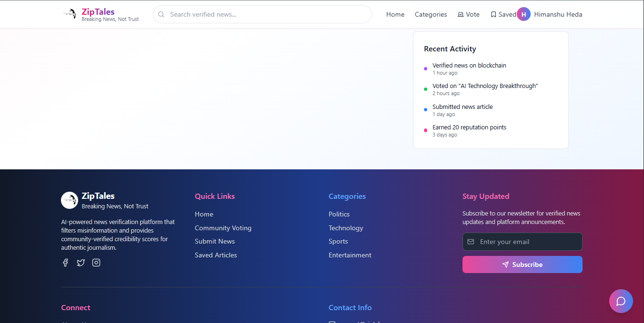Click the Subscribe button
The width and height of the screenshot is (644, 323).
pyautogui.click(x=523, y=264)
